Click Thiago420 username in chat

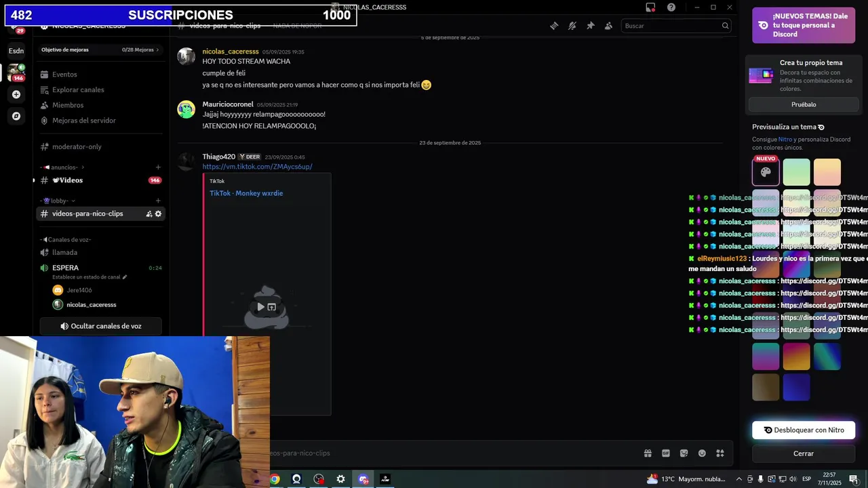[218, 157]
